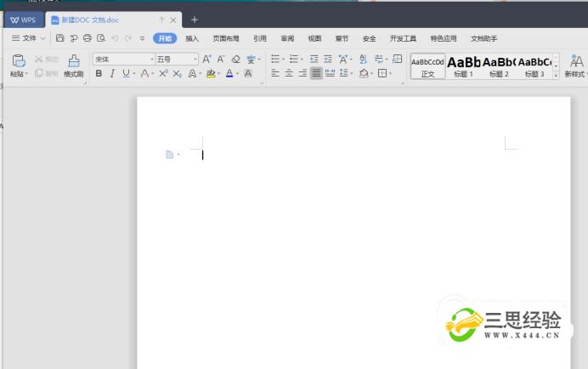Switch to the 插入 (Insert) tab
This screenshot has height=369, width=588.
pyautogui.click(x=192, y=38)
